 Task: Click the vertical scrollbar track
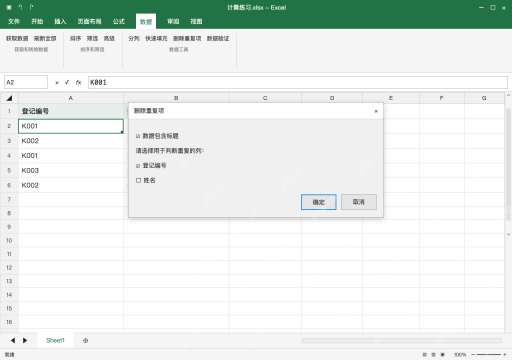click(508, 165)
